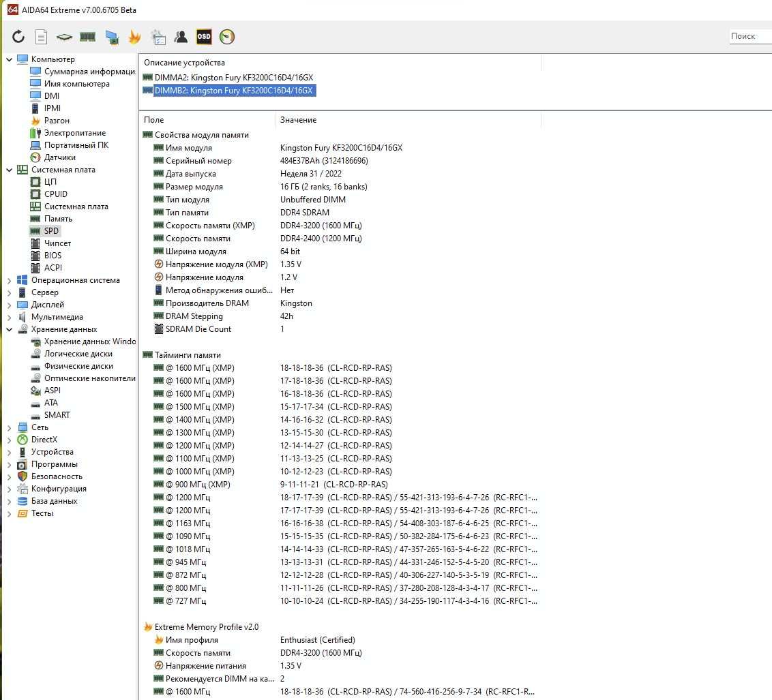
Task: Expand the Программы tree node
Action: click(10, 464)
